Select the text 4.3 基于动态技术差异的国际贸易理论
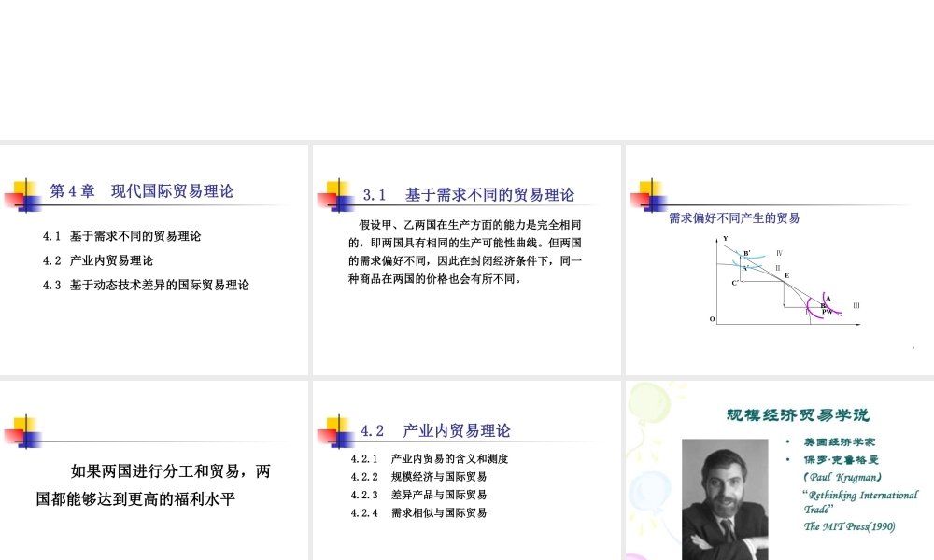Viewport: 934px width, 560px height. pyautogui.click(x=148, y=285)
